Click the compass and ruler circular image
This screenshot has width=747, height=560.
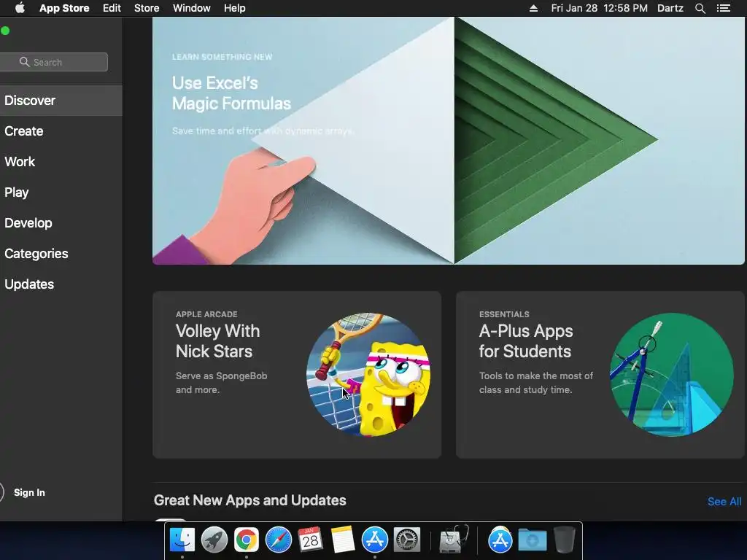pos(672,375)
